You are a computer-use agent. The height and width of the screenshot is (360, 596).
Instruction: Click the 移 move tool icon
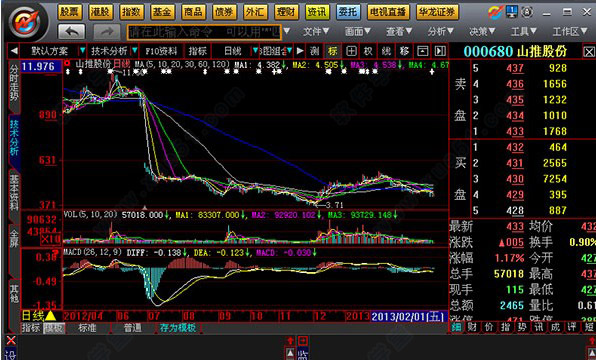pyautogui.click(x=404, y=51)
